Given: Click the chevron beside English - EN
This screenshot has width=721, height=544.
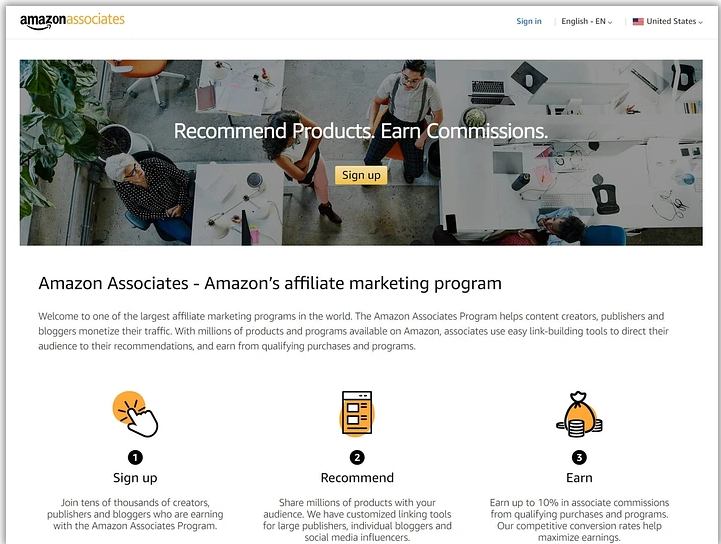Looking at the screenshot, I should click(610, 22).
